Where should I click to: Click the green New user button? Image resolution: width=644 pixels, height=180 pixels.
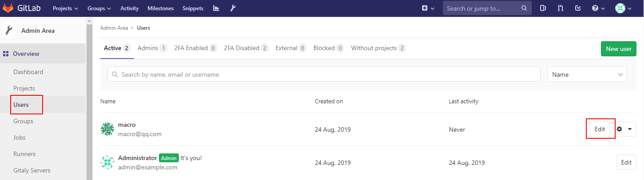(618, 49)
